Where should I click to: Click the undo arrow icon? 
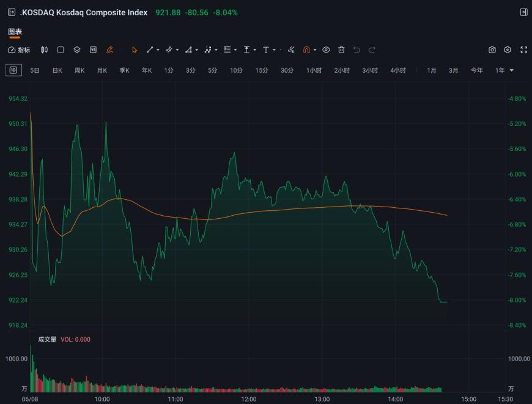click(x=357, y=50)
